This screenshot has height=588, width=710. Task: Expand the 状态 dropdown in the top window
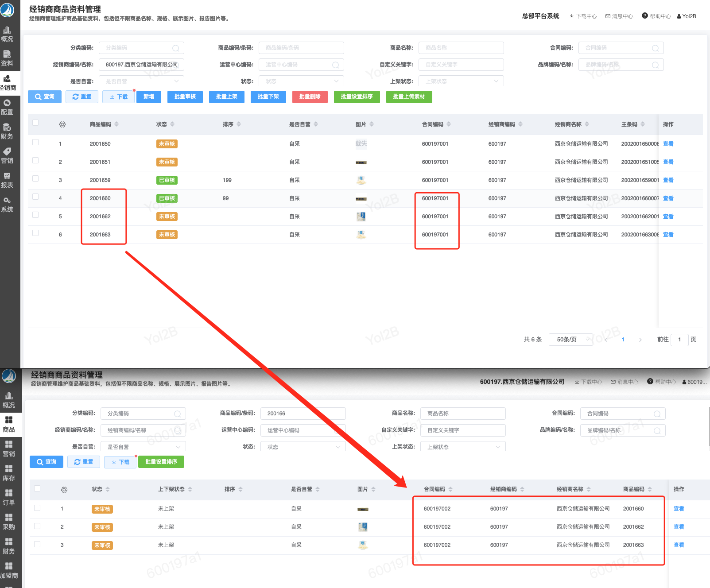[301, 81]
